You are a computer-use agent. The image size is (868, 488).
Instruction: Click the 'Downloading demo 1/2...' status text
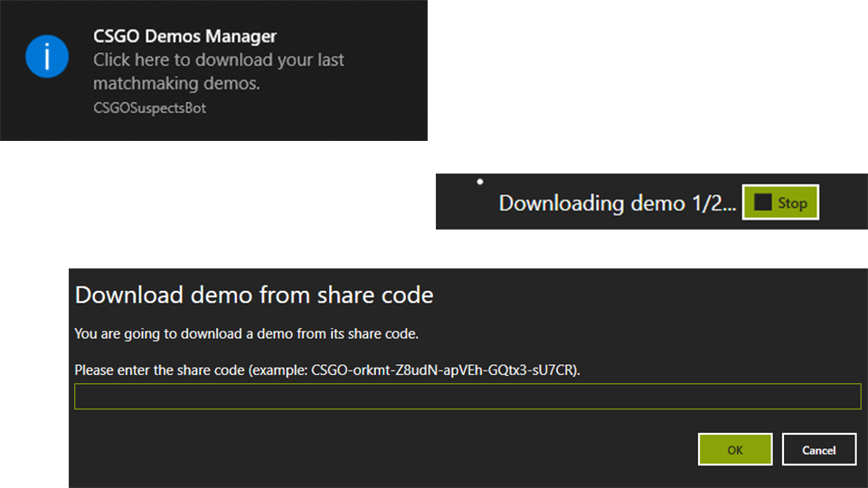pyautogui.click(x=618, y=203)
